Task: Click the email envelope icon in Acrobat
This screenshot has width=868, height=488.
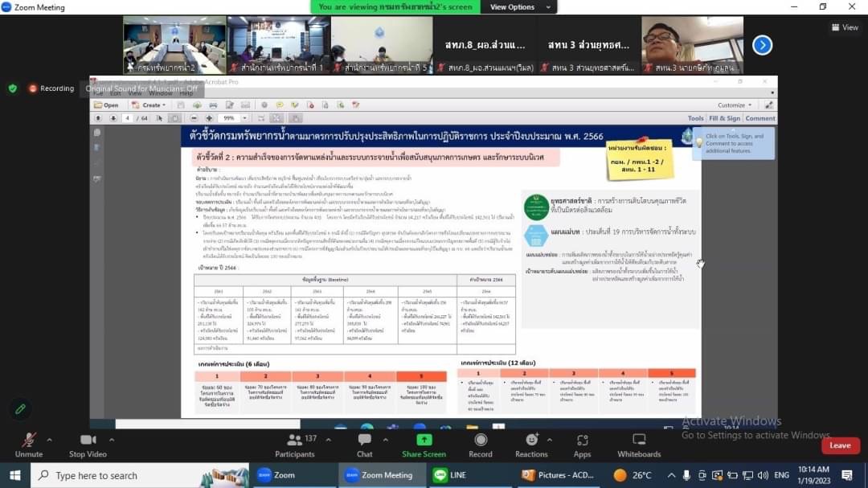Action: pos(245,105)
